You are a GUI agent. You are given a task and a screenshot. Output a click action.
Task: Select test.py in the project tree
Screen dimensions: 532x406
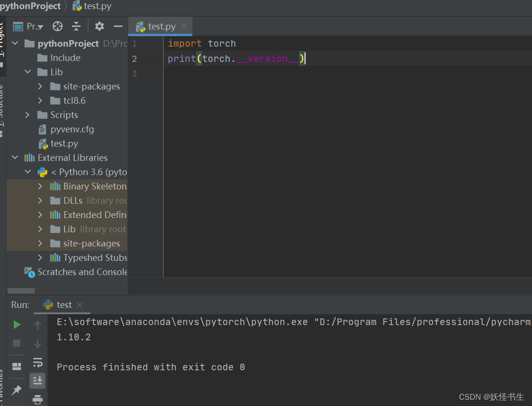pyautogui.click(x=59, y=144)
